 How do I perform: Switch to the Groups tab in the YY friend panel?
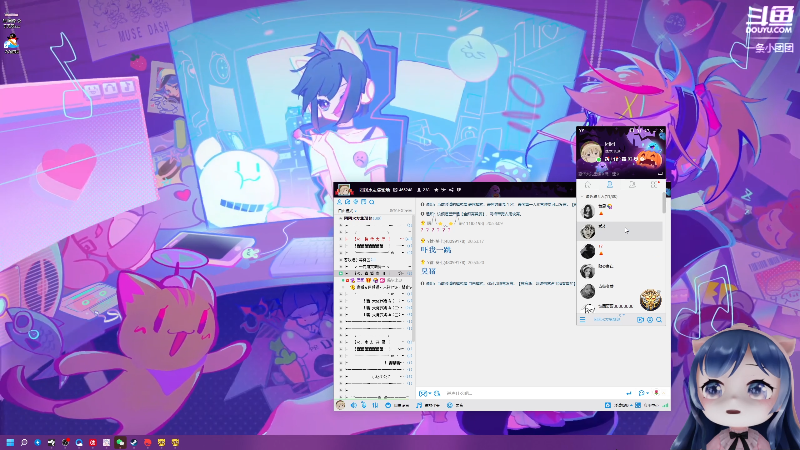click(632, 185)
